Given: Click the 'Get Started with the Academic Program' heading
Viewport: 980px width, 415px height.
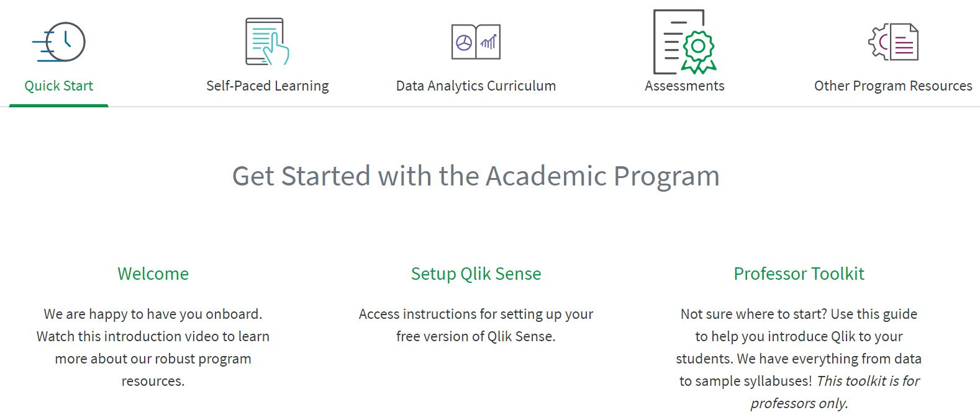Looking at the screenshot, I should point(476,176).
